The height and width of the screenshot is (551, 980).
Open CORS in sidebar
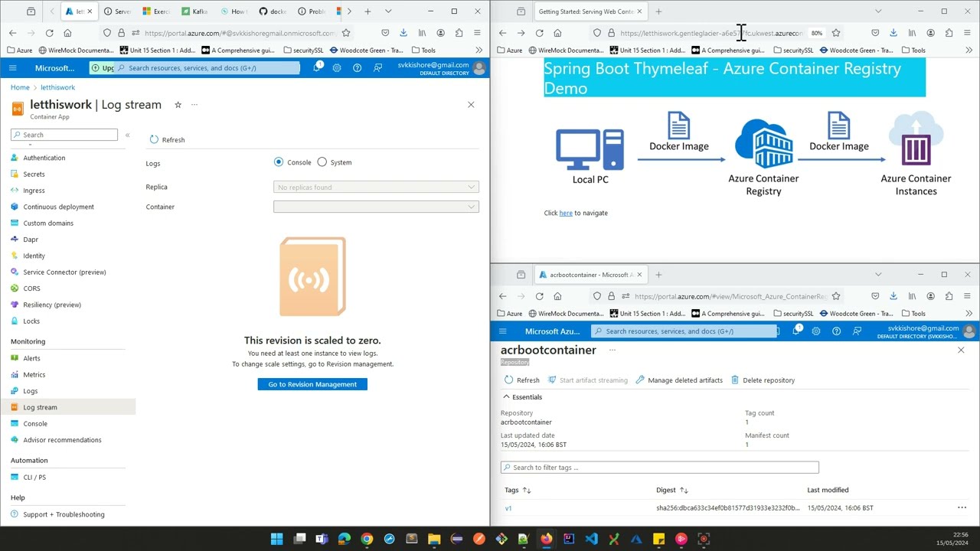[31, 289]
